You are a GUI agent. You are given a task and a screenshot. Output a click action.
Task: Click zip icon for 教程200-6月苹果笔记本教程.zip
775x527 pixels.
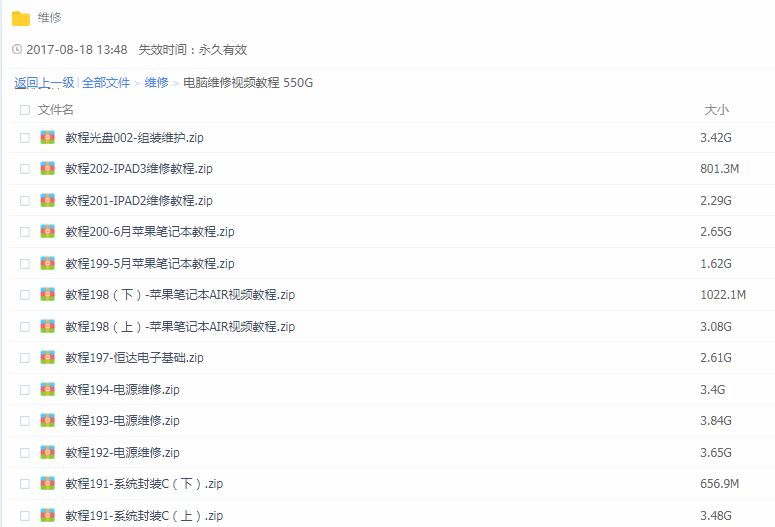[47, 231]
